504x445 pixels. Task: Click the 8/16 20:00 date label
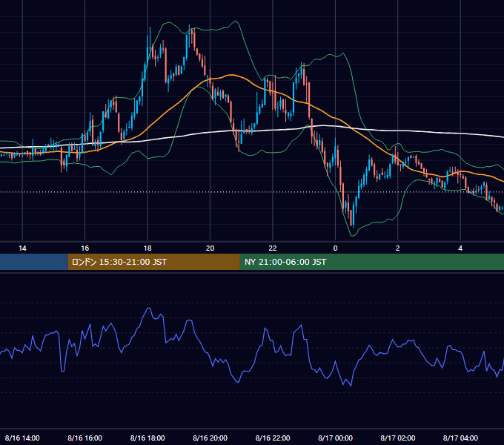point(210,438)
